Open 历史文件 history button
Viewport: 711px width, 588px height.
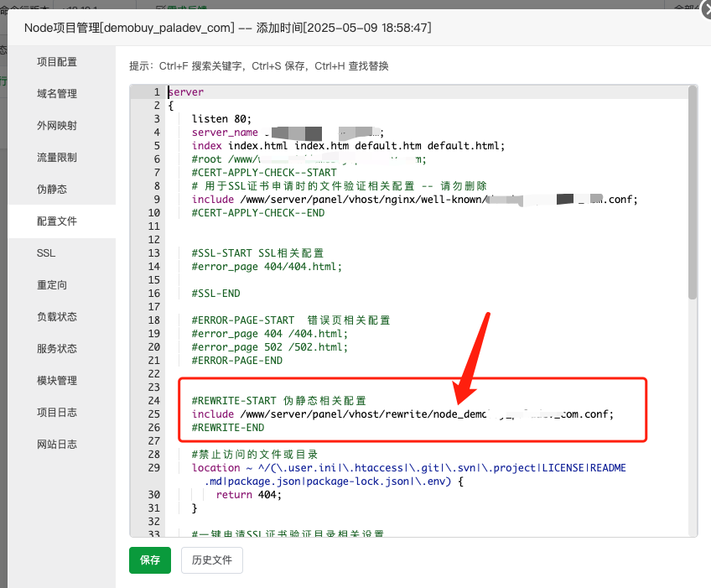212,559
